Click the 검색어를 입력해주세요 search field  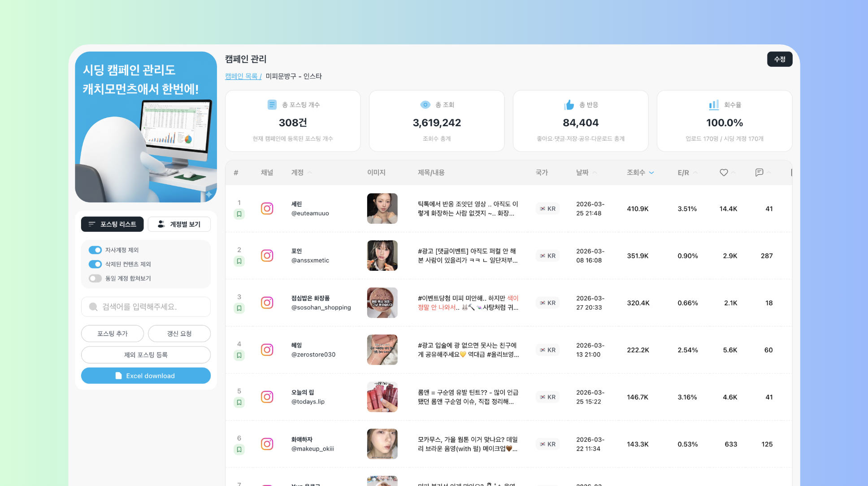click(146, 307)
